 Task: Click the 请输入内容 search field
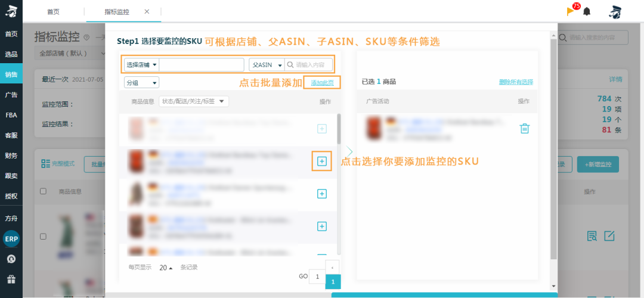click(x=309, y=64)
